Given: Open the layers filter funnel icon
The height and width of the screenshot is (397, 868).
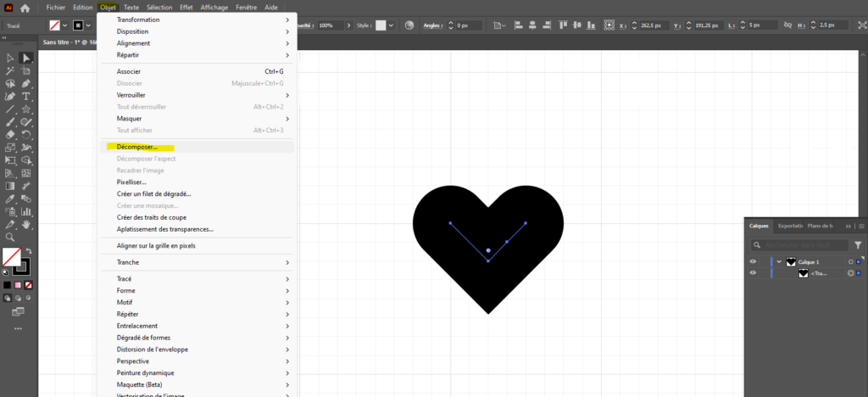Looking at the screenshot, I should tap(858, 245).
